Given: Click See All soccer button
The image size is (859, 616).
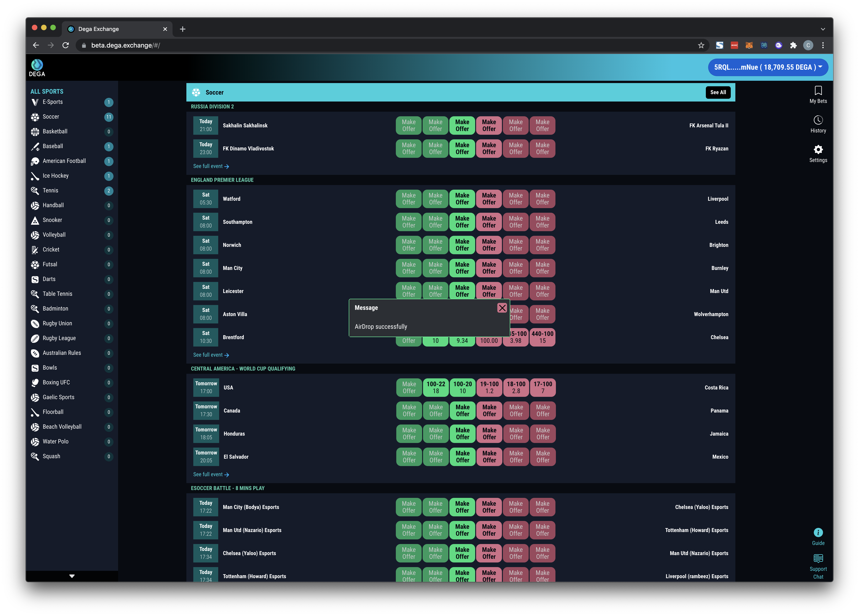Looking at the screenshot, I should [718, 93].
